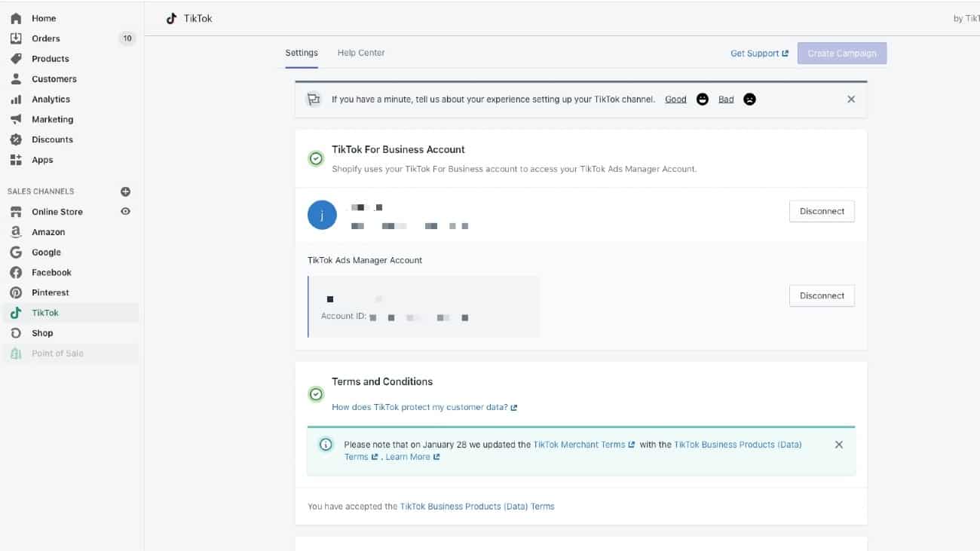Click the Discounts badge icon
This screenshot has height=551, width=980.
pos(16,139)
